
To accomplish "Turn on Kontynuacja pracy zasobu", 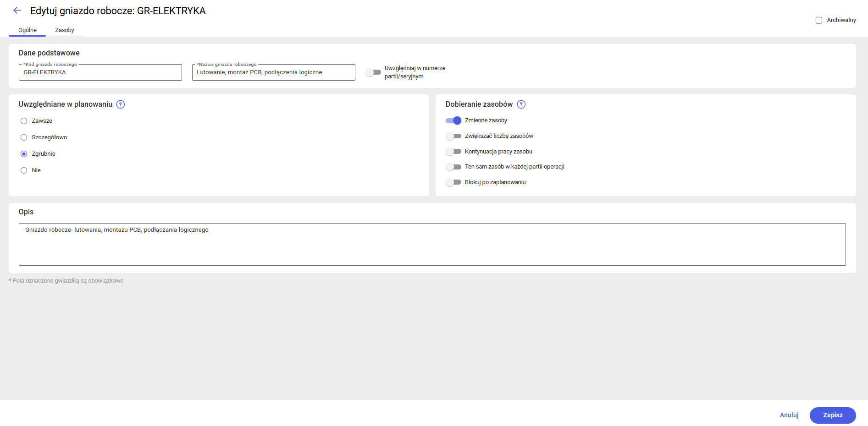I will tap(453, 152).
